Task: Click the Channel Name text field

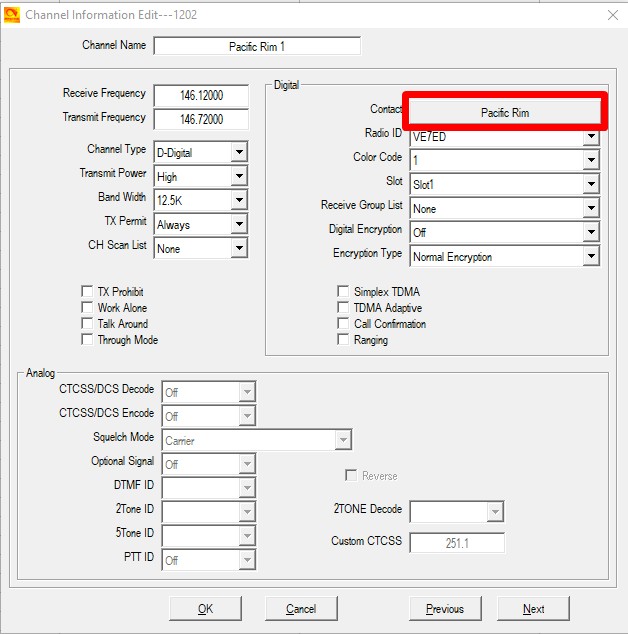Action: [x=256, y=46]
